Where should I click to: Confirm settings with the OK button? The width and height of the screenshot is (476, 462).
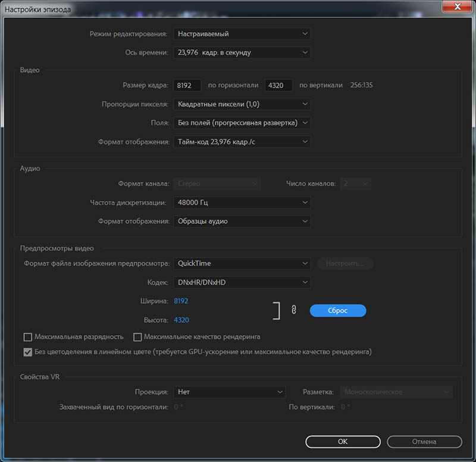343,442
